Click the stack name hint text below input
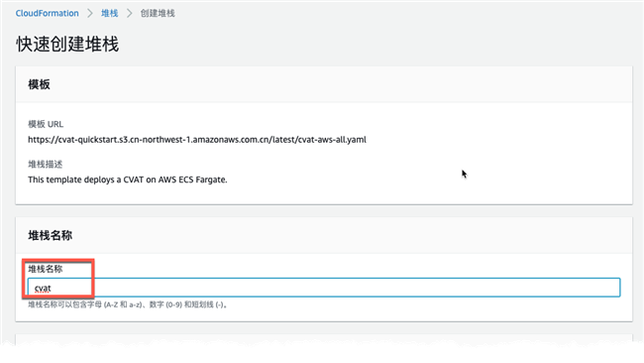644x363 pixels. coord(128,304)
